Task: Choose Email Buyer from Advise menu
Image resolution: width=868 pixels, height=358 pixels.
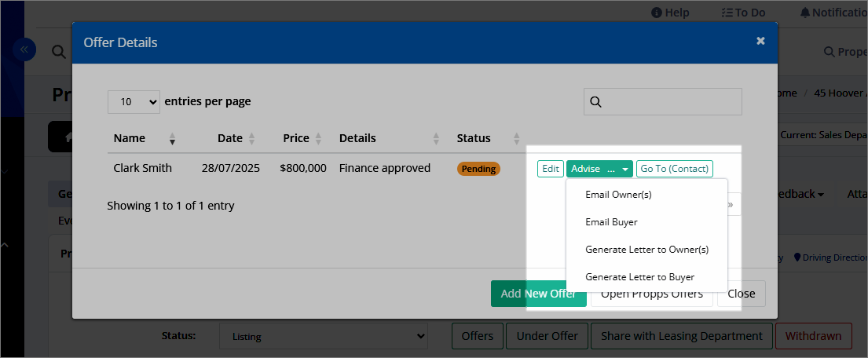Action: point(611,222)
